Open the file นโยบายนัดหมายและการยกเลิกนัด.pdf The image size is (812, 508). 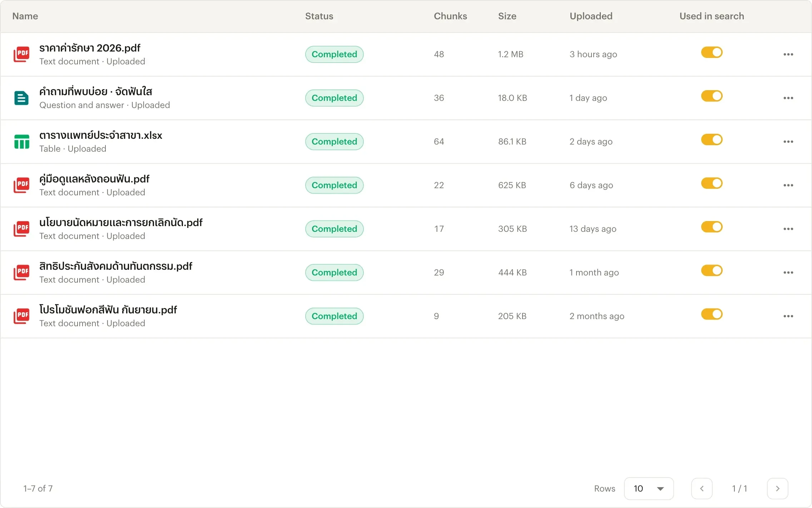[121, 223]
